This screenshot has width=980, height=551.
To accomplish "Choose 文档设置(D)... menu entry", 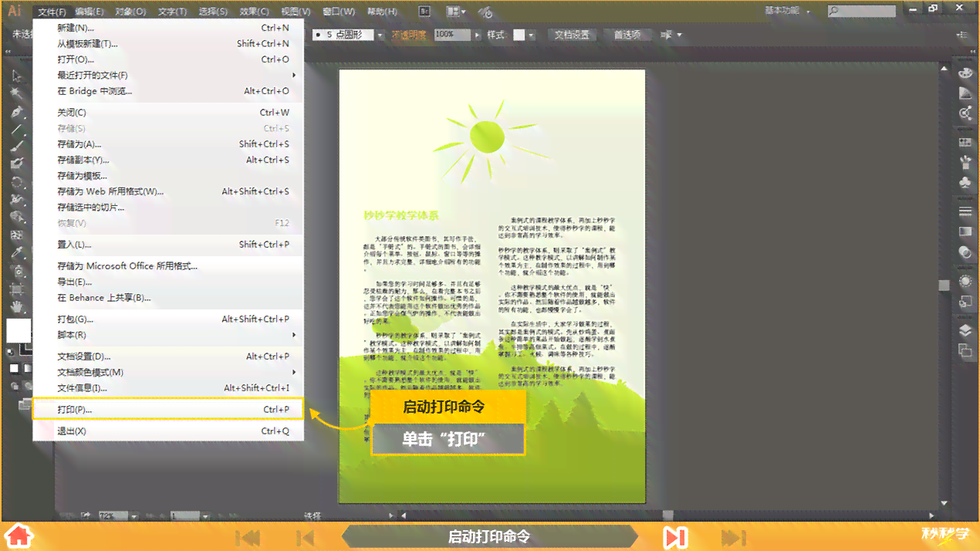I will click(x=168, y=357).
